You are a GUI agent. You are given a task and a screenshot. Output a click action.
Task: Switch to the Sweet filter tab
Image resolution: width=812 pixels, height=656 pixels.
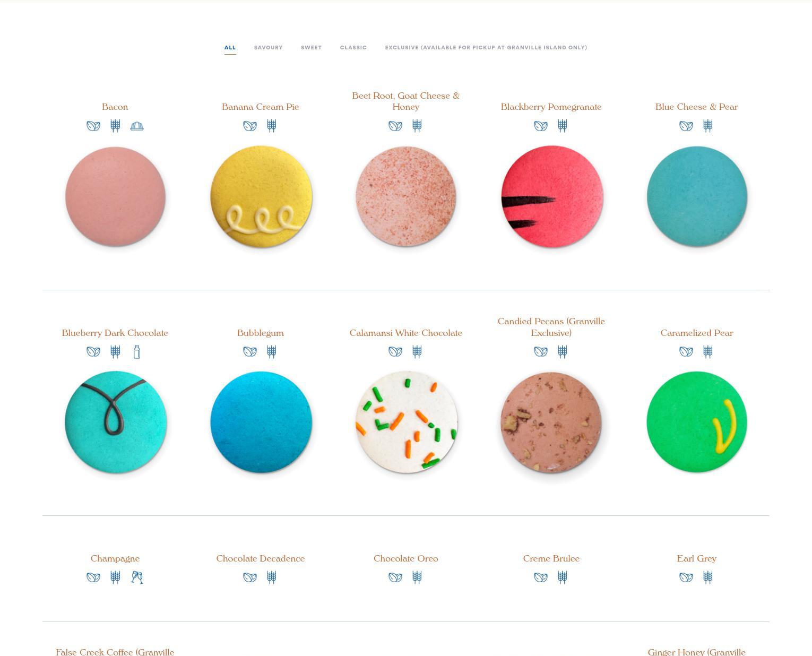[311, 48]
